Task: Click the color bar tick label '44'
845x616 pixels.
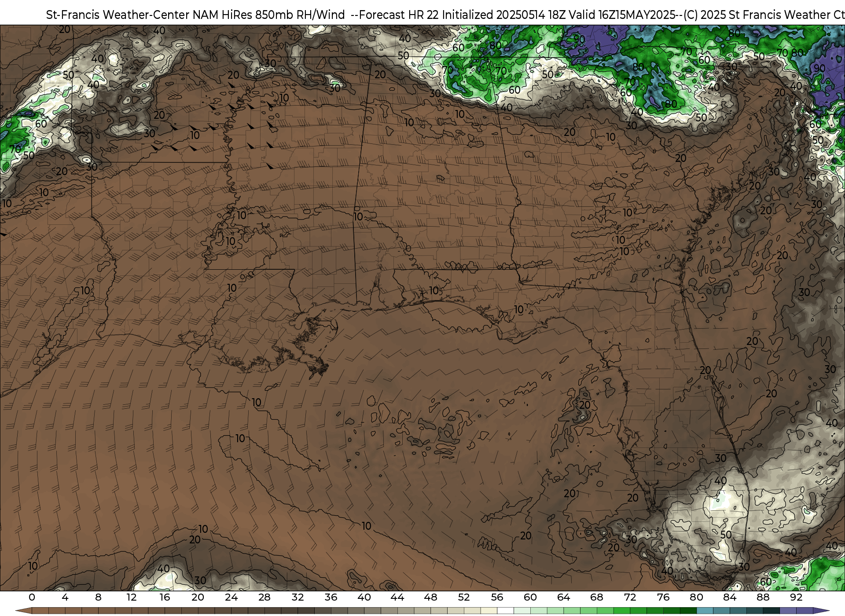Action: [397, 598]
